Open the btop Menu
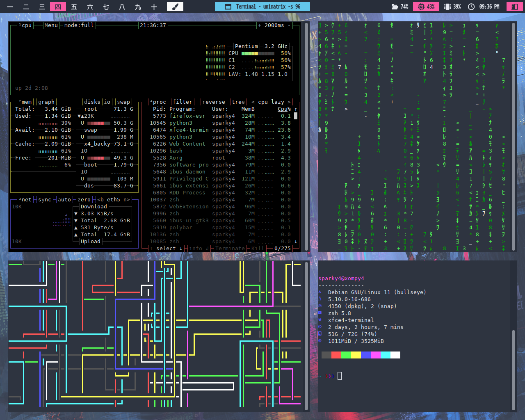Image resolution: width=525 pixels, height=420 pixels. (51, 25)
